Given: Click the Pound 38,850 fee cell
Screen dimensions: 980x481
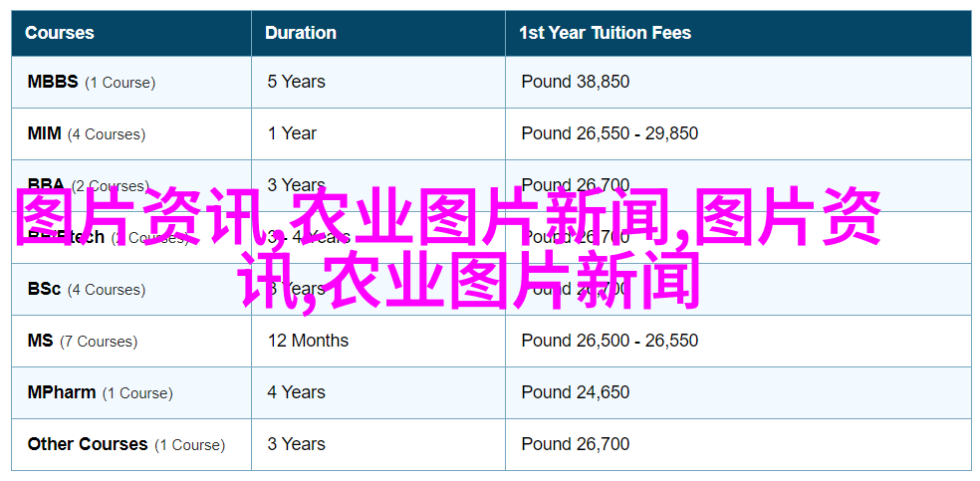Looking at the screenshot, I should 576,82.
